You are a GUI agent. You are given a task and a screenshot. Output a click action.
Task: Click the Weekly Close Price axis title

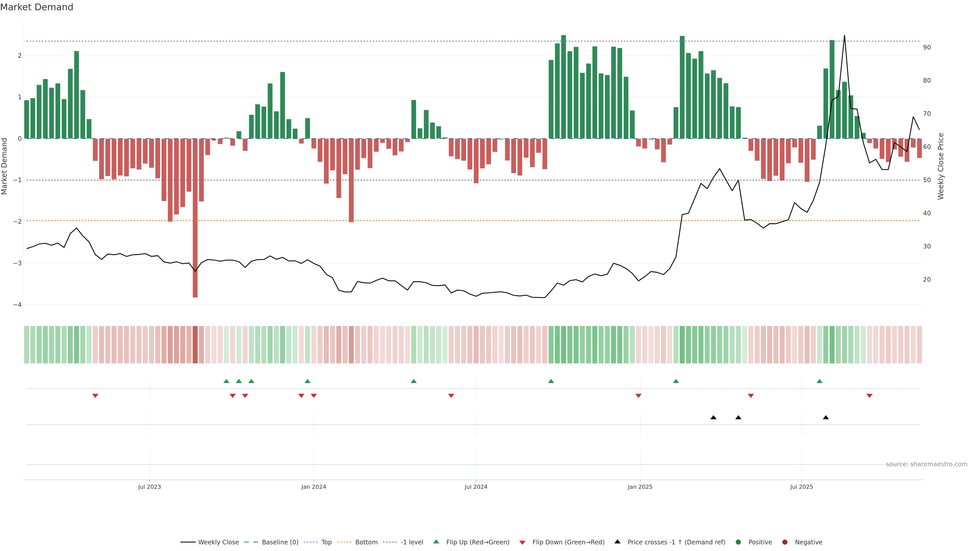point(941,166)
